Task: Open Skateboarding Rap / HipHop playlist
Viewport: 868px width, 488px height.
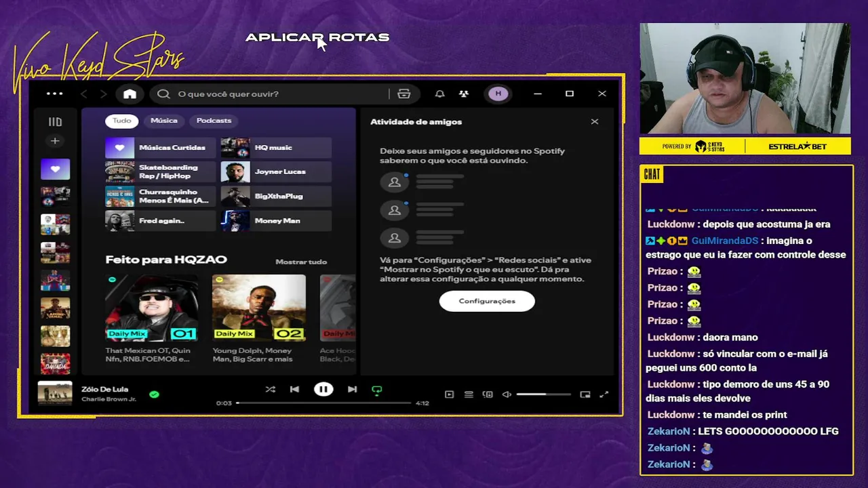Action: click(x=161, y=171)
